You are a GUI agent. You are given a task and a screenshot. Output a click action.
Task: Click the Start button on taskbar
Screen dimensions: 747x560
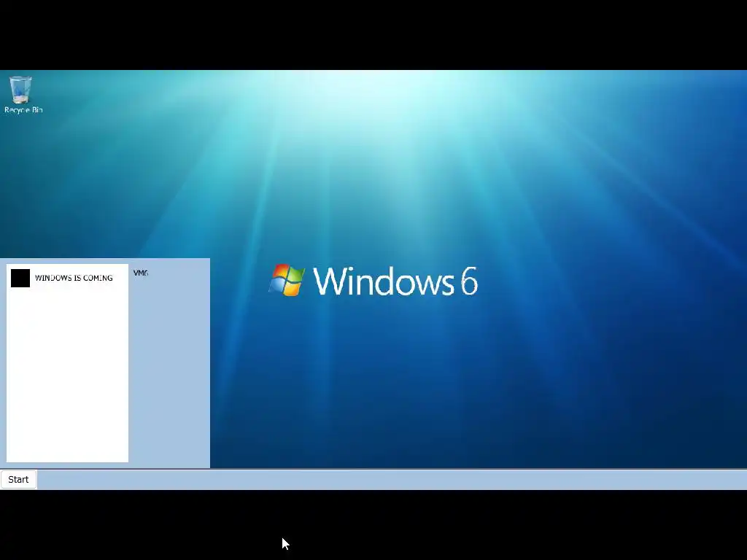coord(18,480)
